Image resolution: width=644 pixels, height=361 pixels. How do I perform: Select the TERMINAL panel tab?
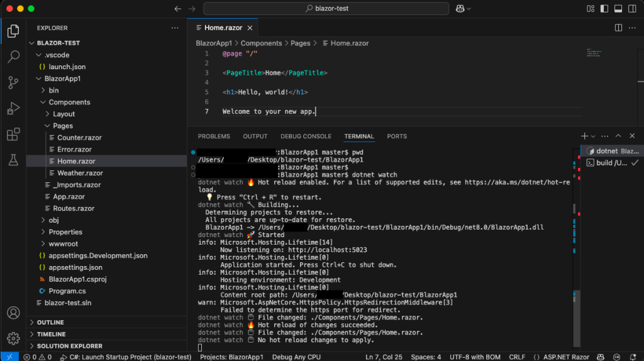(359, 136)
